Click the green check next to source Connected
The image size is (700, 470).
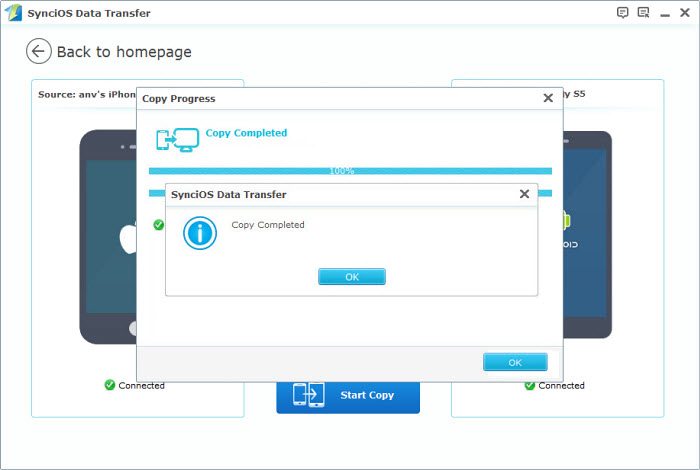(x=110, y=385)
